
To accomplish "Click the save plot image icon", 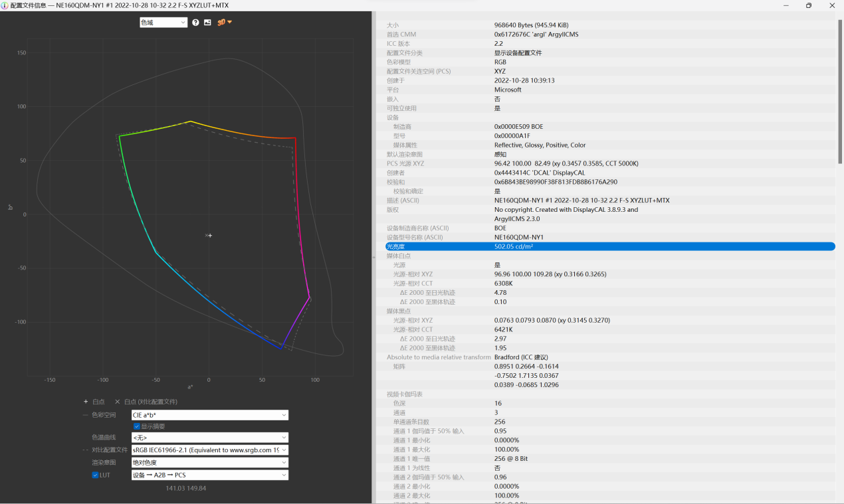I will [x=207, y=23].
